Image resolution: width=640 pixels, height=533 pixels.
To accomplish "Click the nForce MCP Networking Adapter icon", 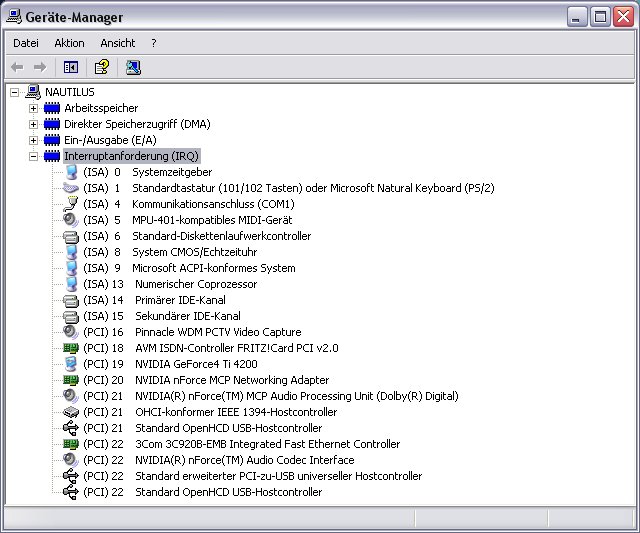I will click(71, 380).
